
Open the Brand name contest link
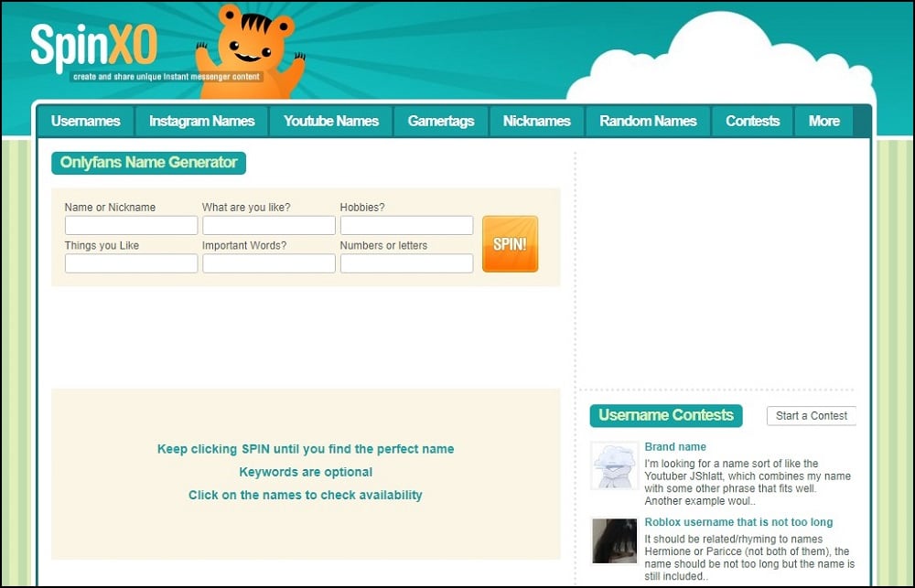click(675, 447)
